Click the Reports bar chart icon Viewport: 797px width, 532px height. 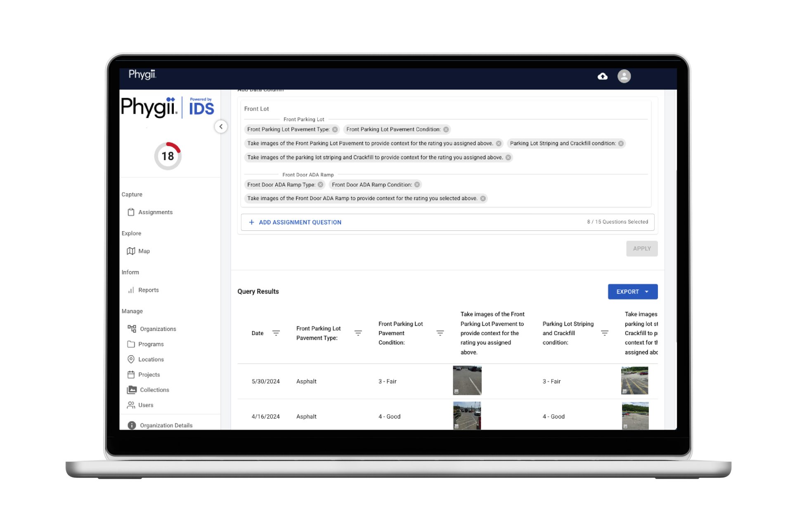coord(131,290)
